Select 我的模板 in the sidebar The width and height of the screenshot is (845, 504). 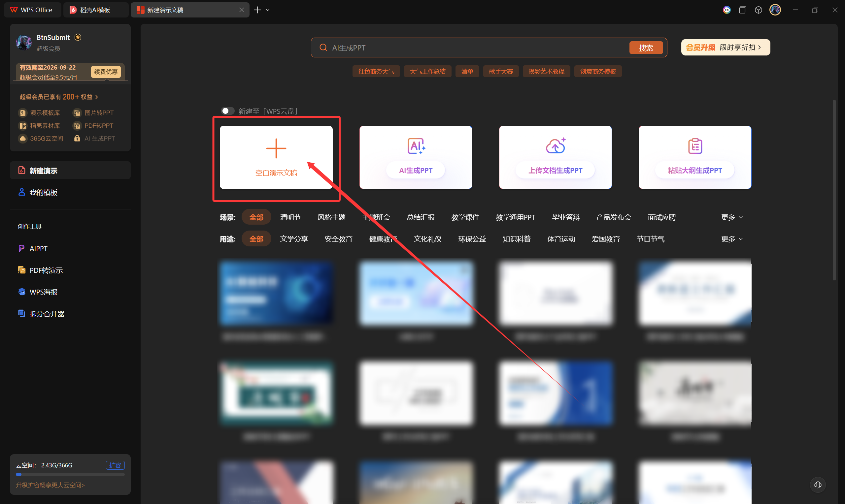coord(43,193)
